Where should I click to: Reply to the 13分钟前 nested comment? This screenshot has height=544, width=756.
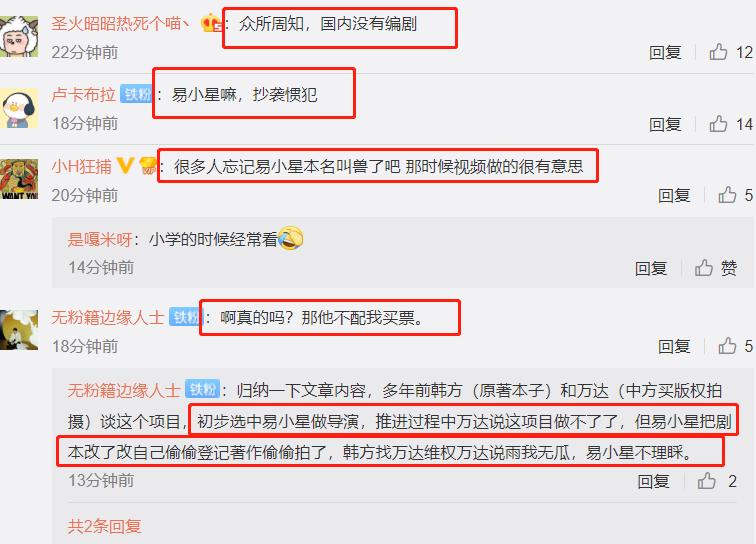pyautogui.click(x=653, y=481)
